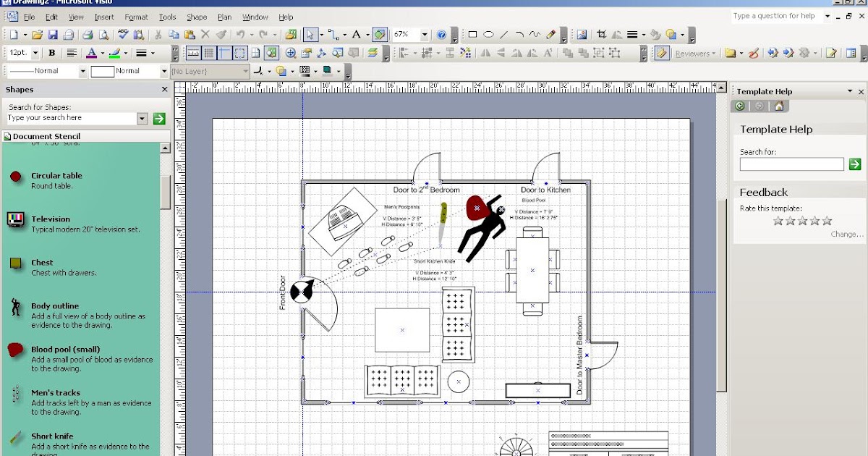Click the font color A swatch

tap(91, 53)
